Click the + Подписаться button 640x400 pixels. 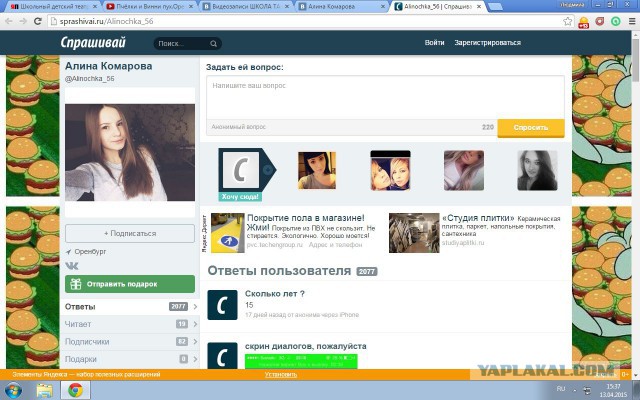(130, 233)
